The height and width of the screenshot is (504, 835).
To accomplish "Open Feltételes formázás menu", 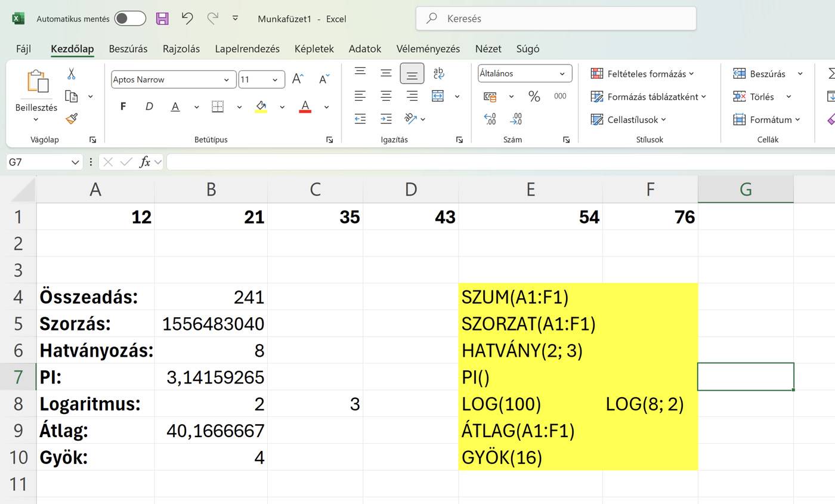I will (x=642, y=74).
